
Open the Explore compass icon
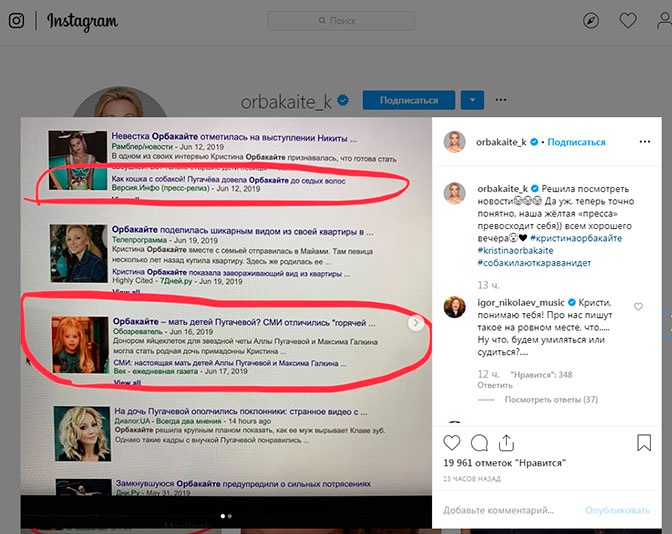[x=591, y=21]
